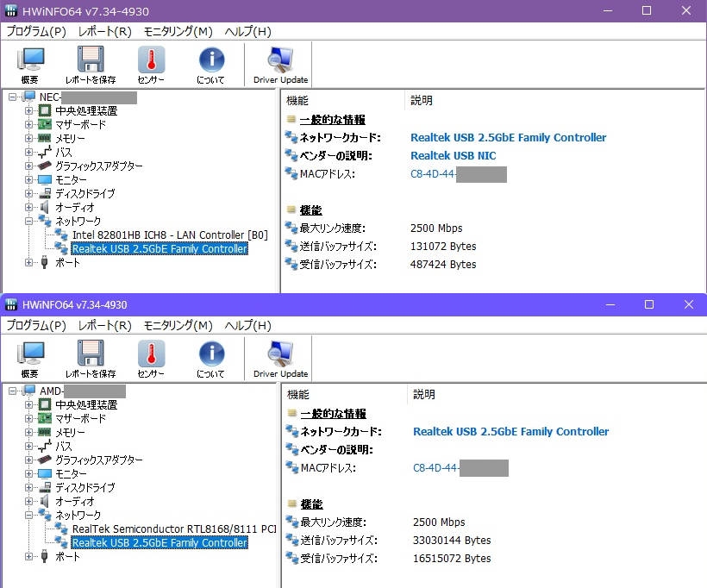Open プログラム(P) menu in bottom window
Screen dimensions: 707x588
tap(36, 326)
